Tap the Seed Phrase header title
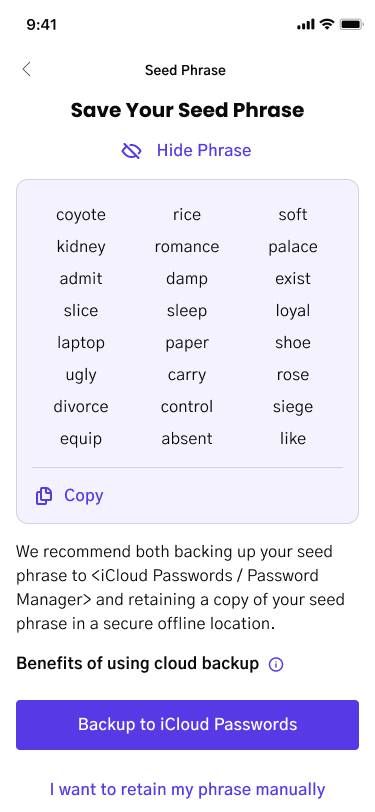This screenshot has width=375, height=812. pyautogui.click(x=185, y=70)
